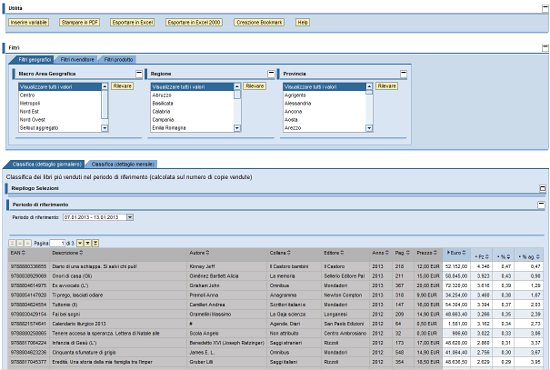The height and width of the screenshot is (370, 550).
Task: Click the Descrizione column sort arrows
Action: pos(81,253)
